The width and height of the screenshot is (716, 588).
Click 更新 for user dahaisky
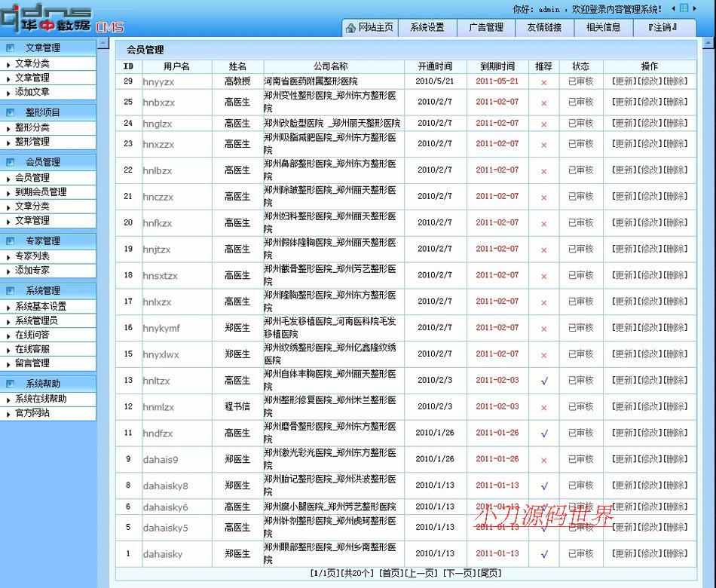[624, 553]
